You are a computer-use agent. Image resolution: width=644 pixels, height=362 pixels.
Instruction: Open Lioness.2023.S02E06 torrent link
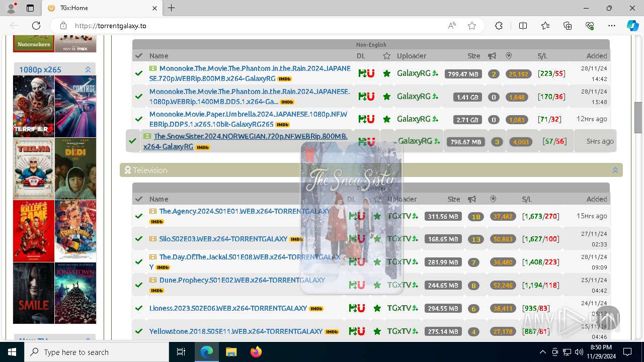point(228,308)
